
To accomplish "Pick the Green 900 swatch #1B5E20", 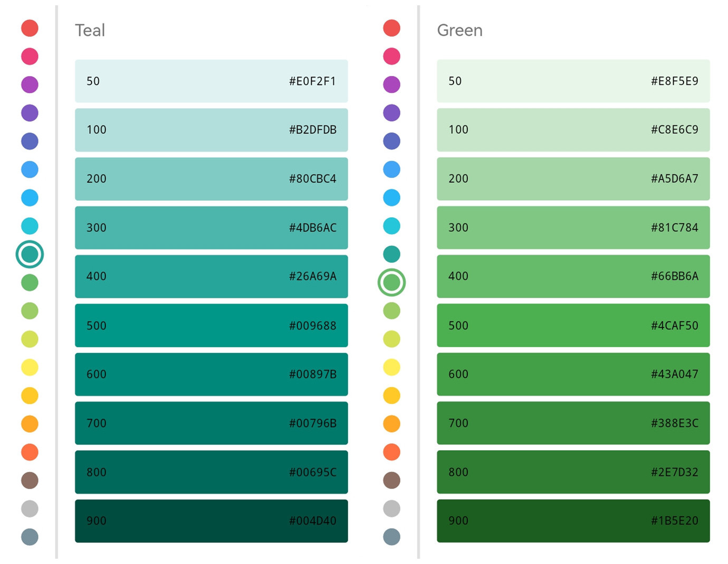I will (573, 521).
